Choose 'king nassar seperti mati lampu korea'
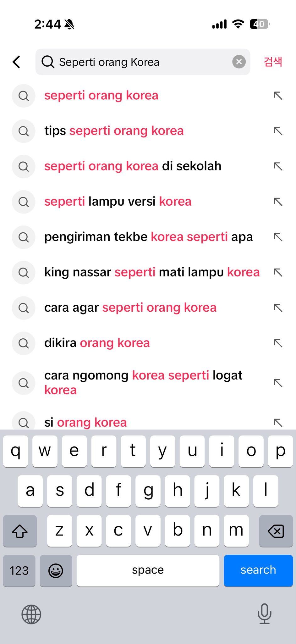 pos(152,272)
